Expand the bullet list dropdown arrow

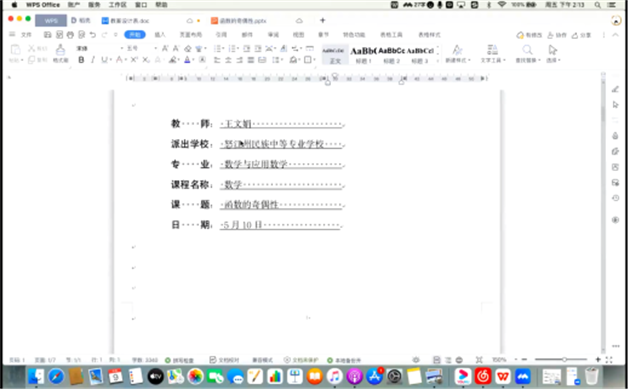tap(223, 49)
